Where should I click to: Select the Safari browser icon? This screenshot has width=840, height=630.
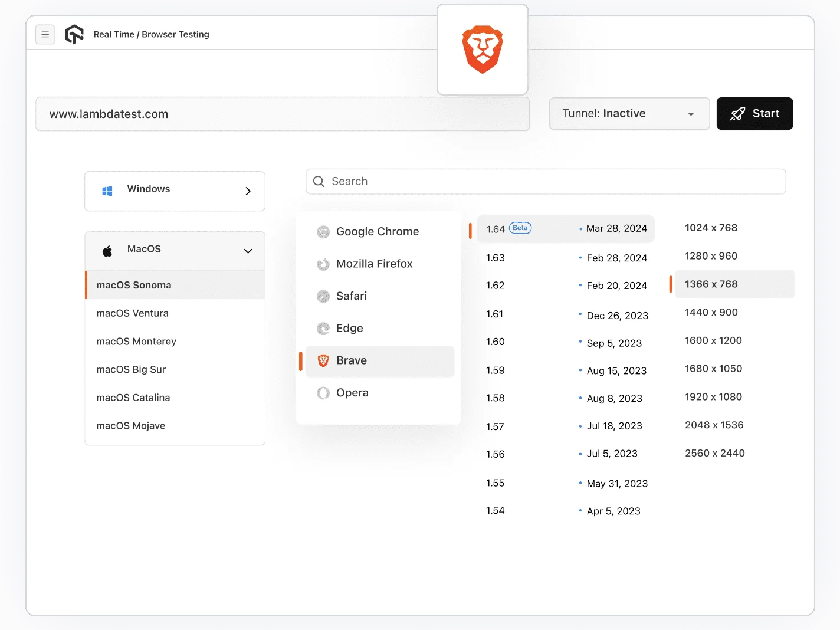[323, 296]
